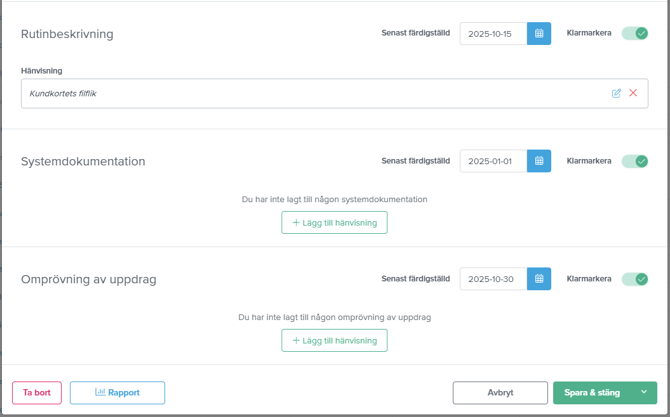Delete the Kundkortets filflik reference
Image resolution: width=670 pixels, height=417 pixels.
click(x=633, y=93)
